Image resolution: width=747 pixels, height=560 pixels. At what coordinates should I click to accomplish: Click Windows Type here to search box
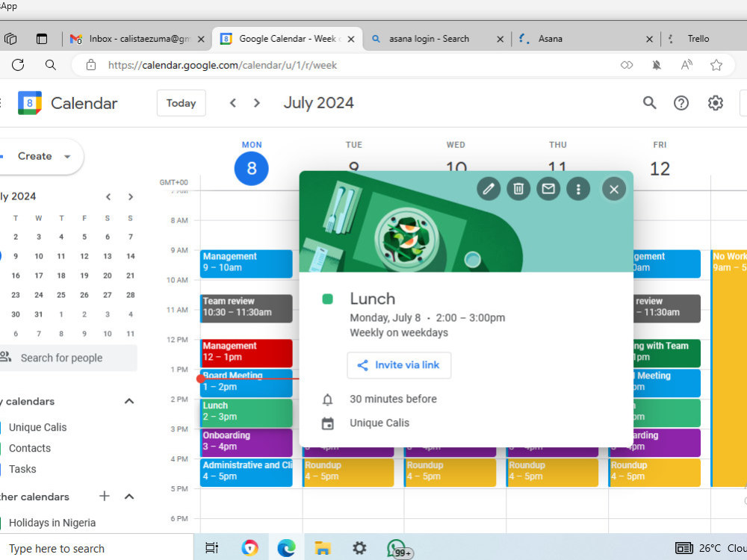96,549
